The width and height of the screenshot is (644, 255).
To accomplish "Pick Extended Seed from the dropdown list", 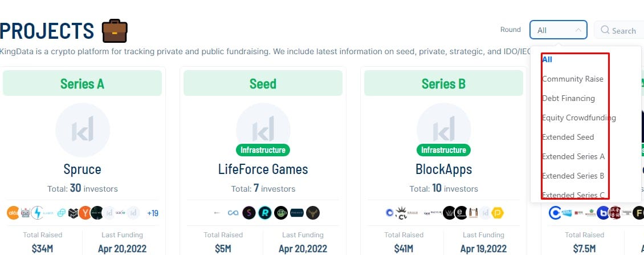I will coord(568,137).
